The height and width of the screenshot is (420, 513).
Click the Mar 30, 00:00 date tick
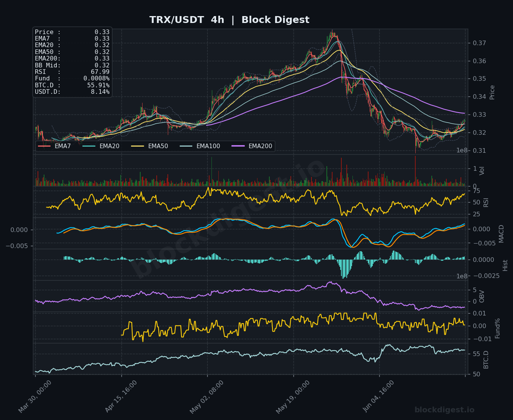pos(35,396)
